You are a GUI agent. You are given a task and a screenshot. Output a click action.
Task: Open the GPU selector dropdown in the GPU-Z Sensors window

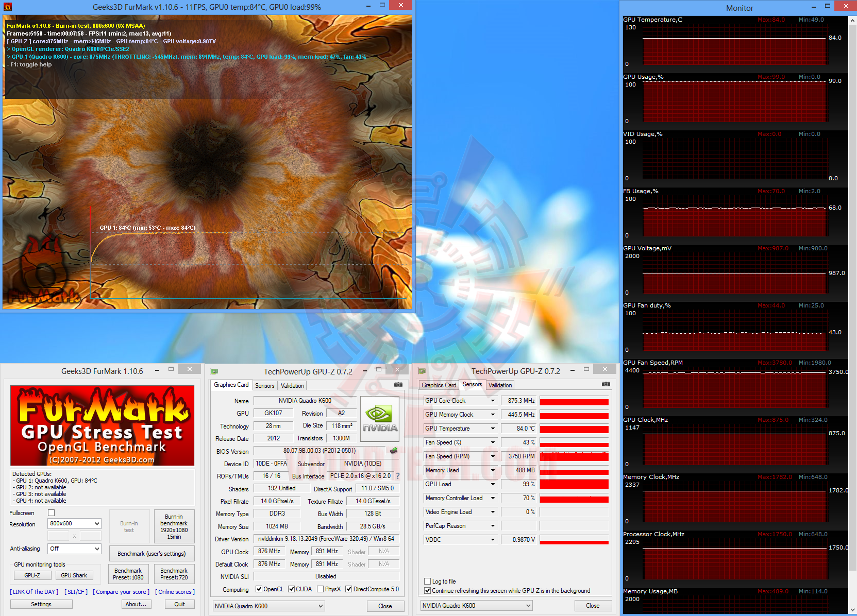tap(477, 606)
